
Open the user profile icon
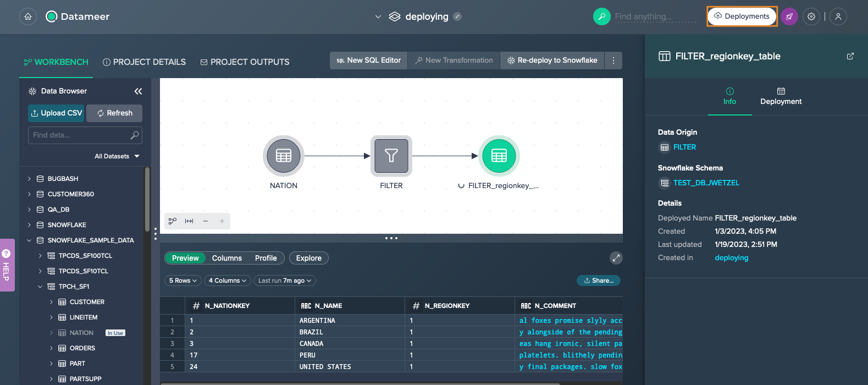tap(838, 16)
